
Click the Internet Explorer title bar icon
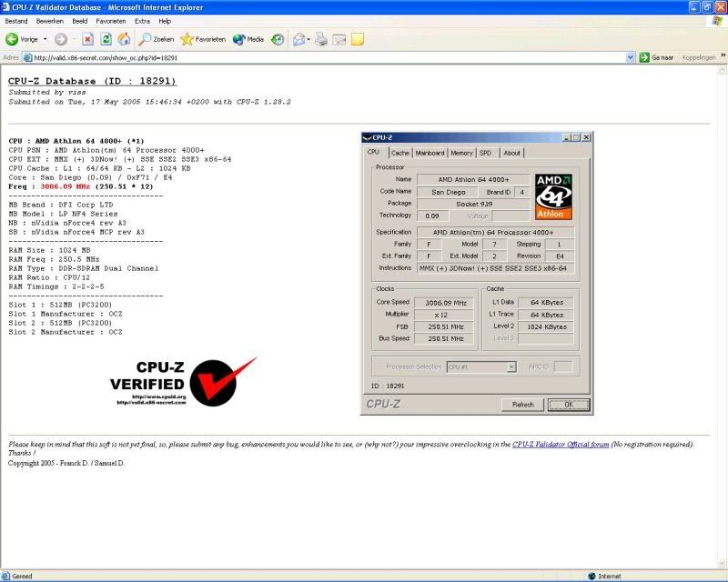tap(6, 7)
